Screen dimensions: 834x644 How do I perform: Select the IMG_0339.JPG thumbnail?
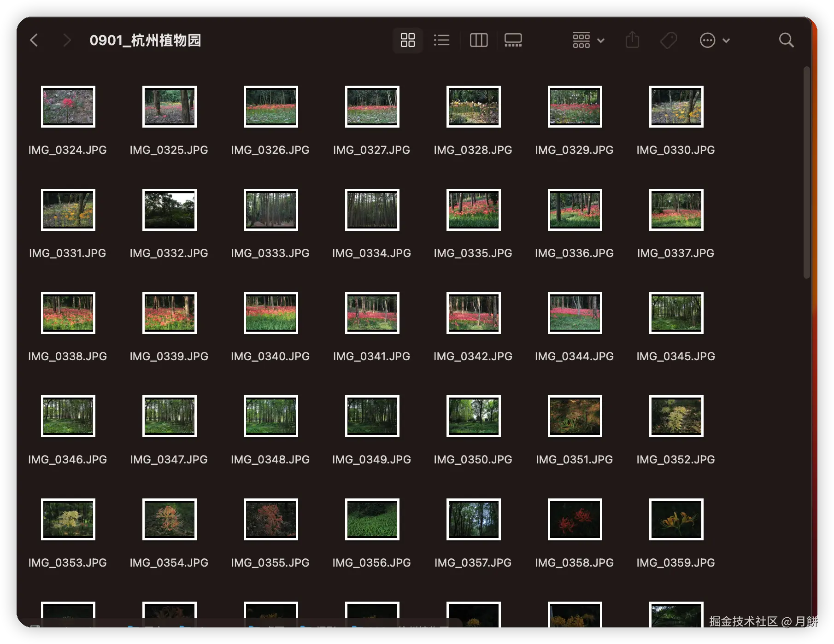170,313
